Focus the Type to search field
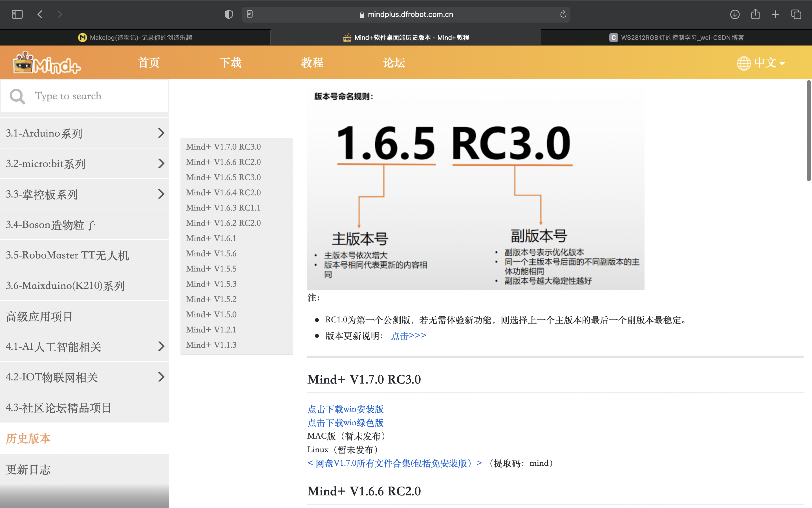812x508 pixels. [x=85, y=96]
